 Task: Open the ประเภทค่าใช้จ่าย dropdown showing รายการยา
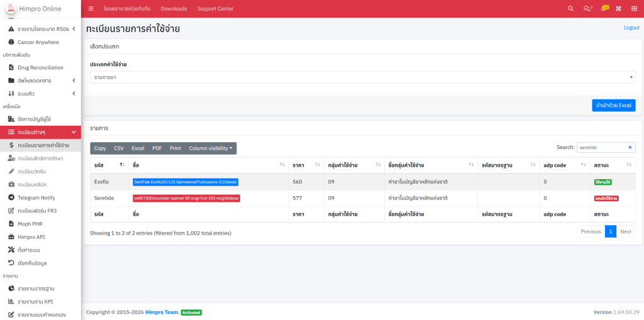[362, 77]
